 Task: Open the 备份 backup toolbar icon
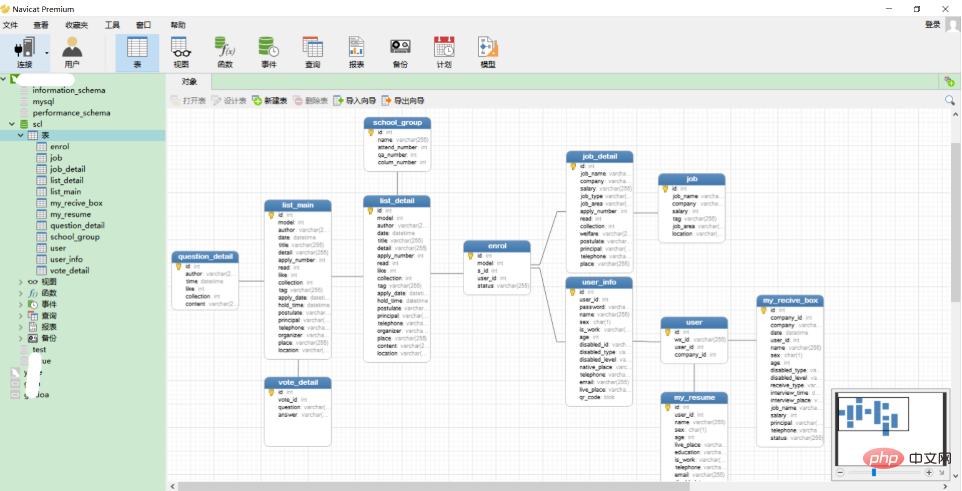click(400, 53)
